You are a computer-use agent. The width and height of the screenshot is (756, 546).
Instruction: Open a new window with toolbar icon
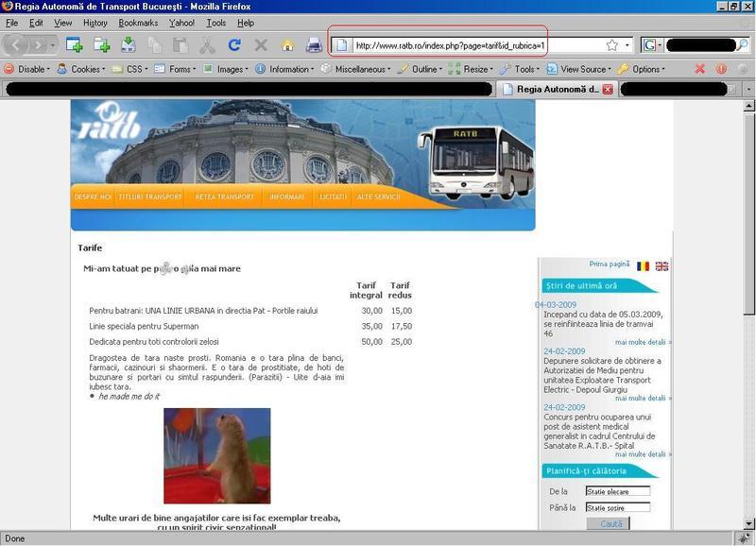point(75,44)
